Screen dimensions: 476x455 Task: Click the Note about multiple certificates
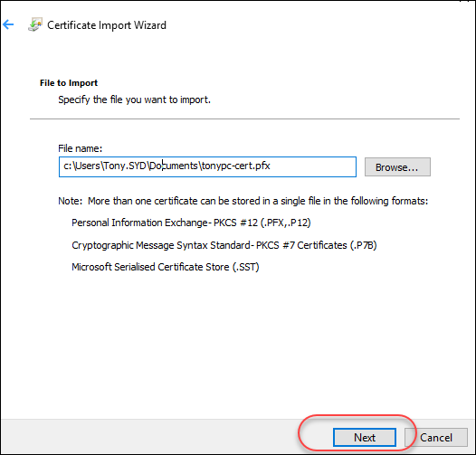tap(243, 201)
